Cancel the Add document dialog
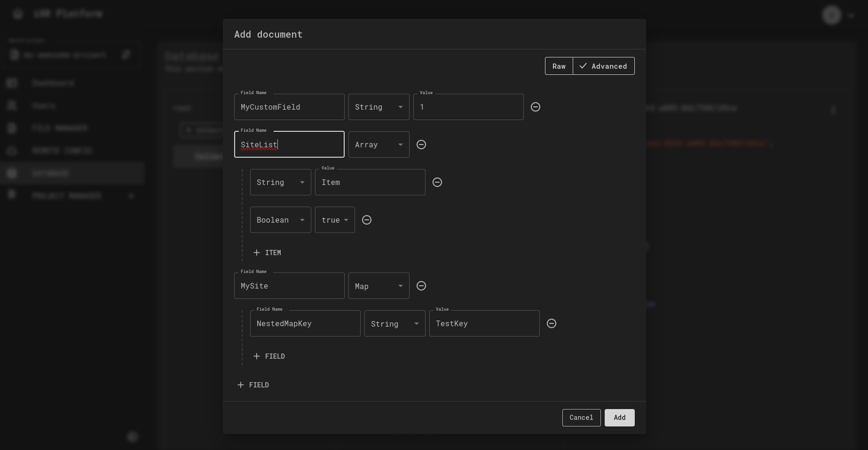The image size is (868, 450). coord(581,418)
